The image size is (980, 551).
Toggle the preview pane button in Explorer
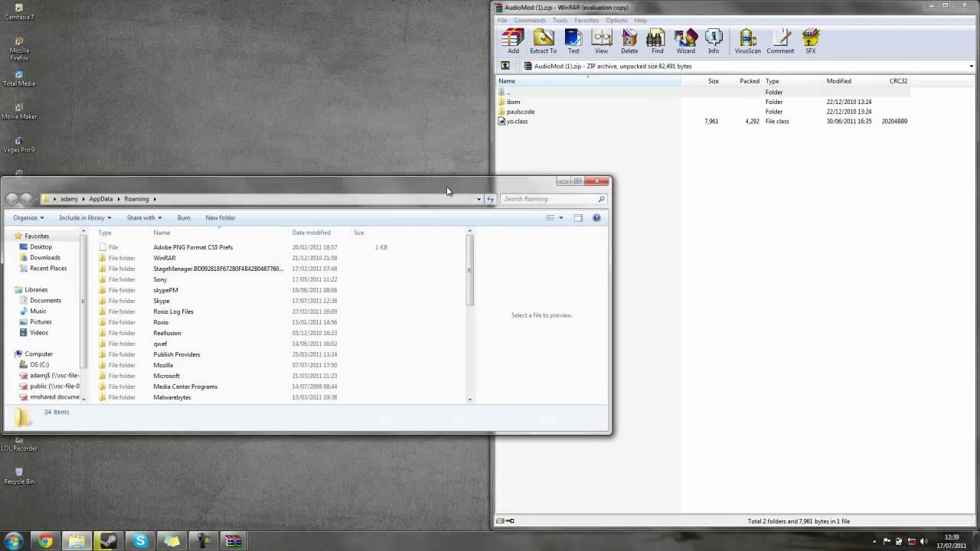pos(578,218)
